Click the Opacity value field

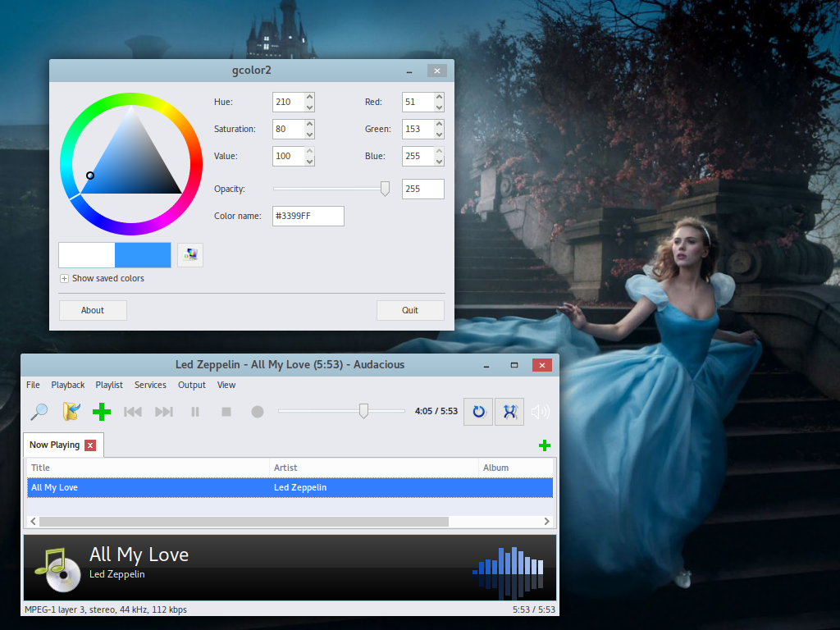423,189
